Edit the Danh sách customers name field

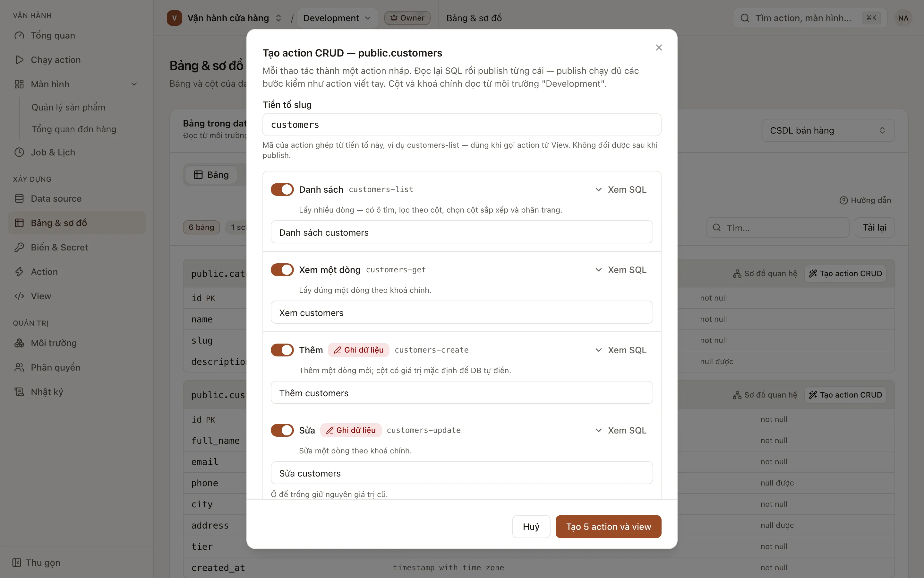tap(462, 232)
